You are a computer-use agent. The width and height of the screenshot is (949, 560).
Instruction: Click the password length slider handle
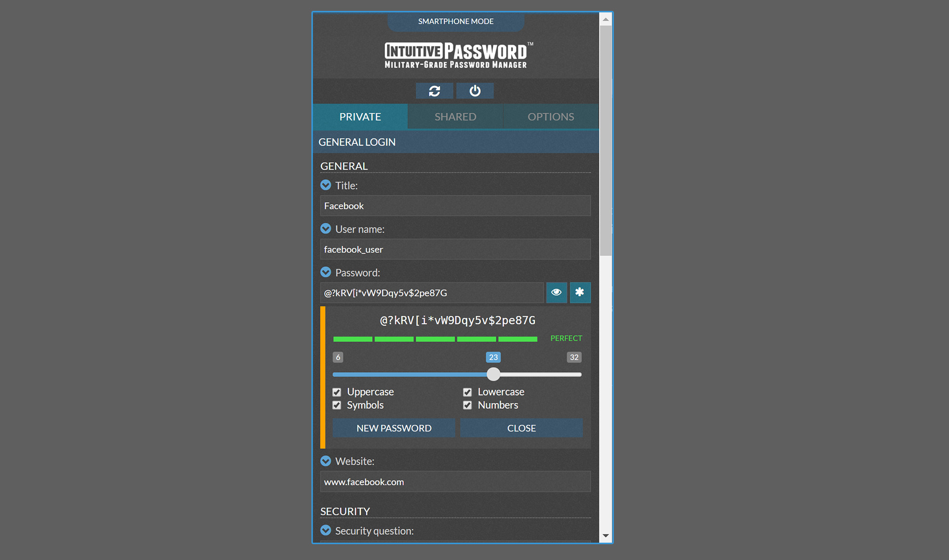(493, 374)
